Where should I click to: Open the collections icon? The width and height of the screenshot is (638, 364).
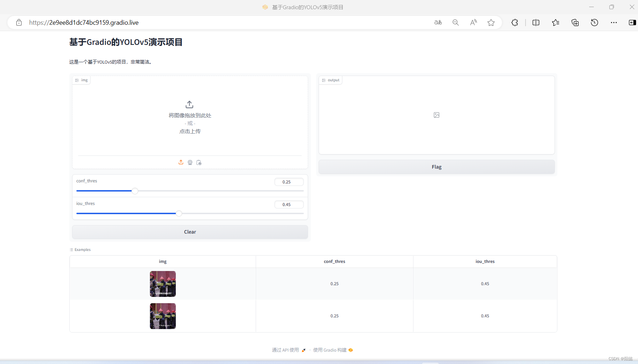(575, 23)
